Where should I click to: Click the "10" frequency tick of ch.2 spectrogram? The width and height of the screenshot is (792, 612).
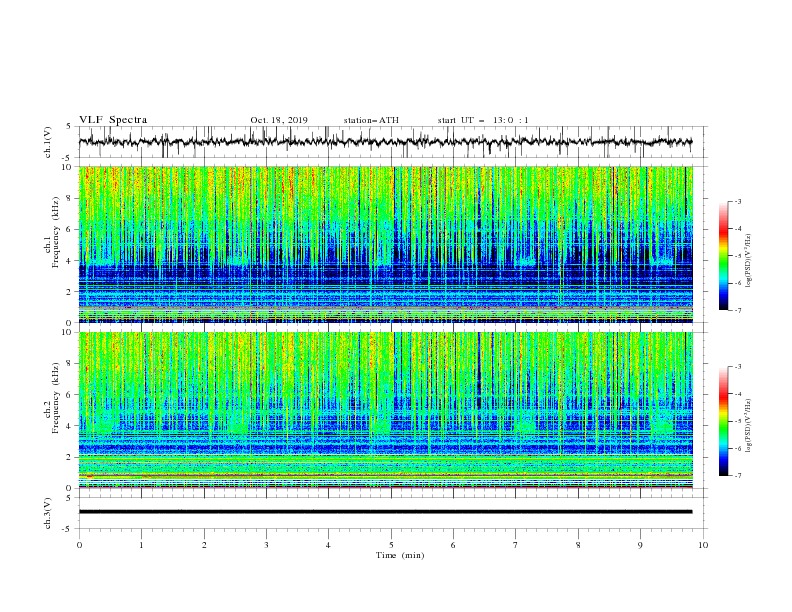(67, 332)
